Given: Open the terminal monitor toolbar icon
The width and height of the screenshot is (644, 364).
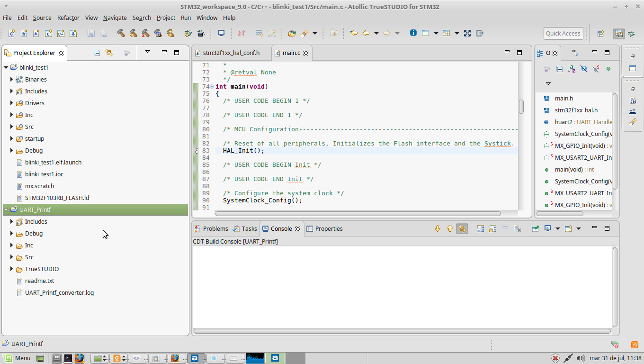Looking at the screenshot, I should pos(221,33).
